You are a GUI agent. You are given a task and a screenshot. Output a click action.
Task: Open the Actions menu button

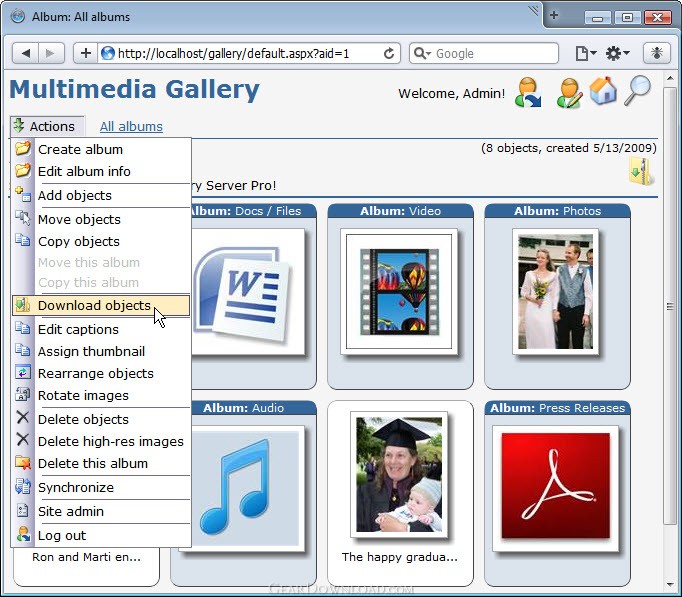click(x=47, y=126)
